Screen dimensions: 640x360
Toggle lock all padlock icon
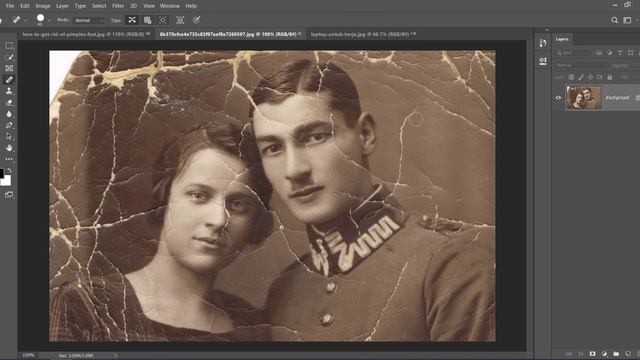pyautogui.click(x=609, y=77)
